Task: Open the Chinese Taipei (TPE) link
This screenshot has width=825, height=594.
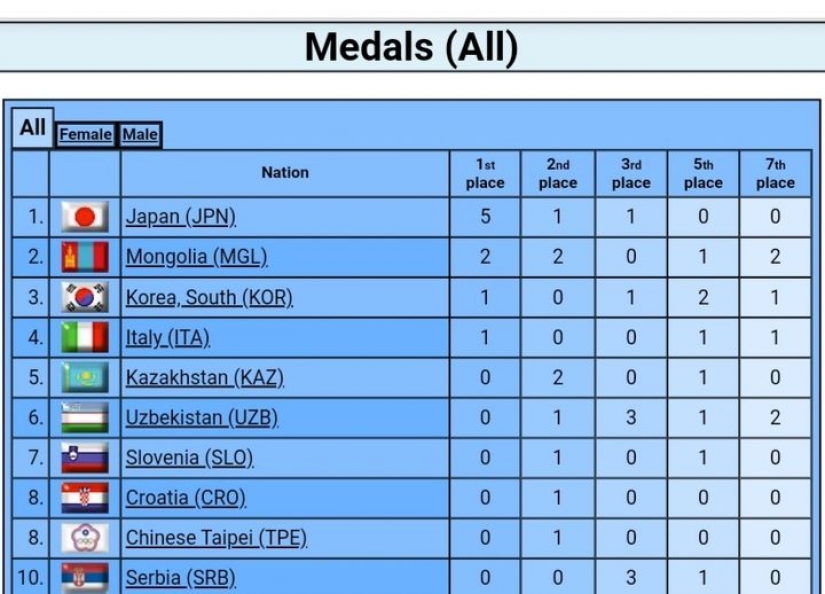Action: pos(216,538)
